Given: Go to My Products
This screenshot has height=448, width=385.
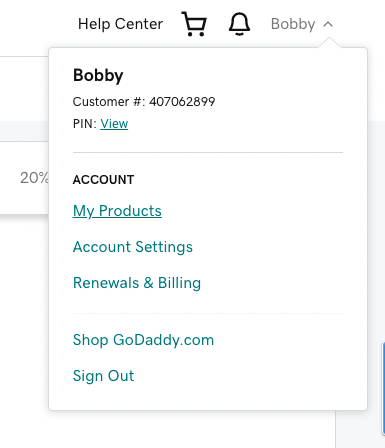Looking at the screenshot, I should [x=117, y=211].
